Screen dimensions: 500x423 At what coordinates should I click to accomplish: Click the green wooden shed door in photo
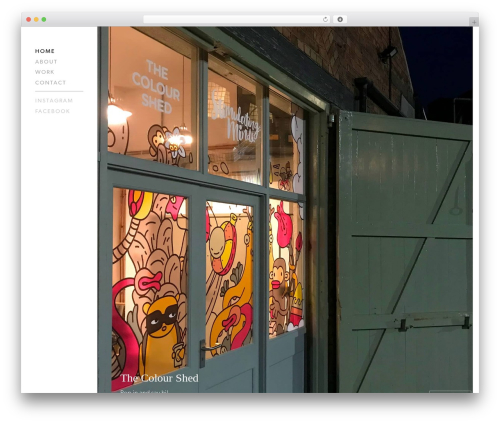(405, 252)
